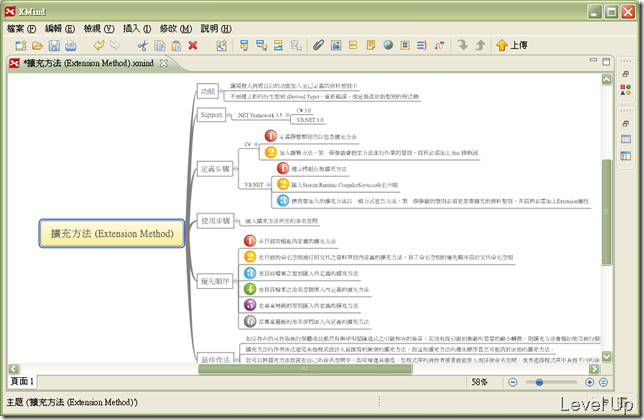The height and width of the screenshot is (420, 644).
Task: Insert a subtopic using toolbar icon
Action: [x=261, y=45]
